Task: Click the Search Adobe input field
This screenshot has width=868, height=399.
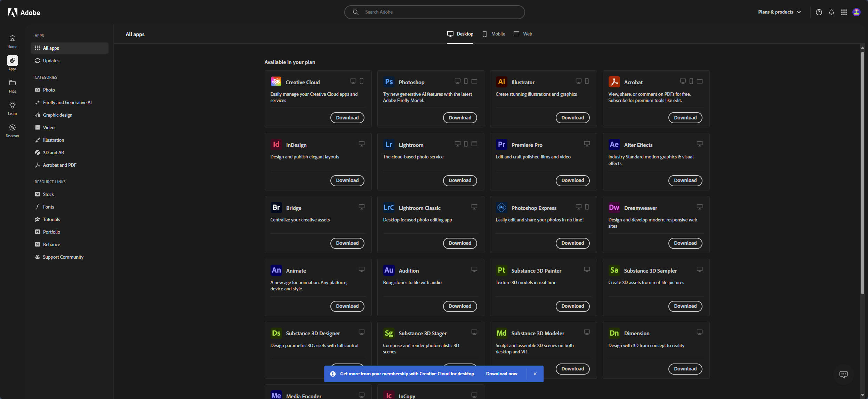Action: 438,12
